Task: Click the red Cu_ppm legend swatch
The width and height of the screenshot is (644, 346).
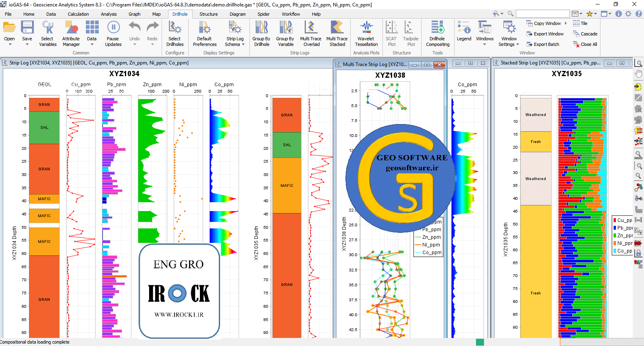Action: click(615, 220)
